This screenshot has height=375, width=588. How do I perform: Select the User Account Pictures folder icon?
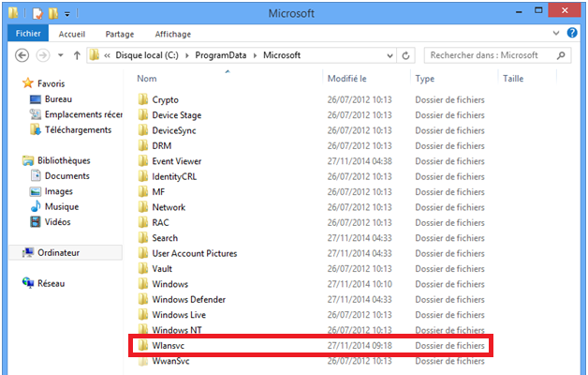pos(143,253)
